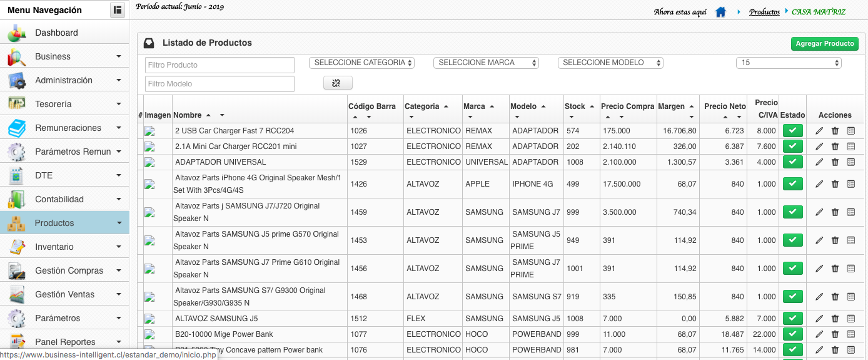Image resolution: width=868 pixels, height=360 pixels.
Task: Delete the 2 USB Car Charger product
Action: coord(835,131)
